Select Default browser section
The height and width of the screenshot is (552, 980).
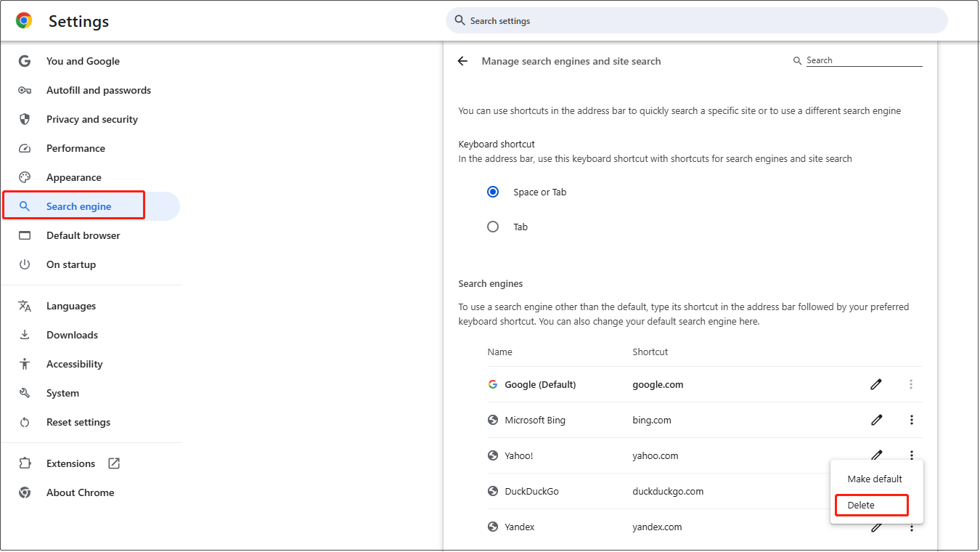(83, 235)
